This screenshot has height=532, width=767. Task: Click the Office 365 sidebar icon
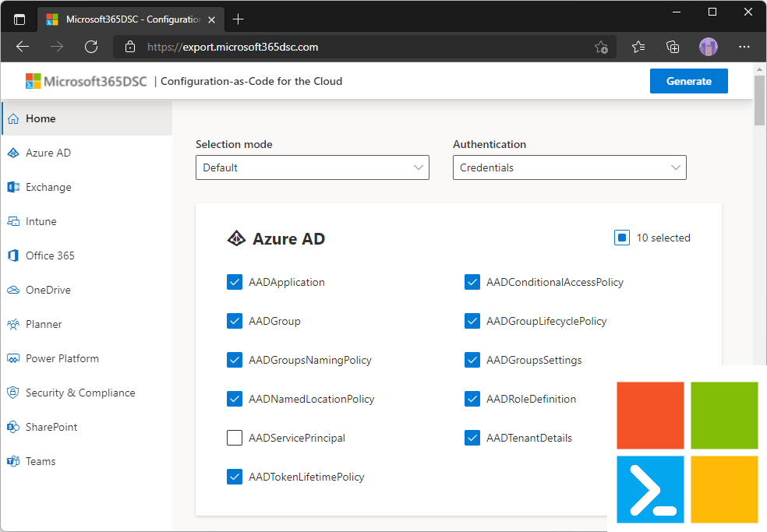point(13,255)
